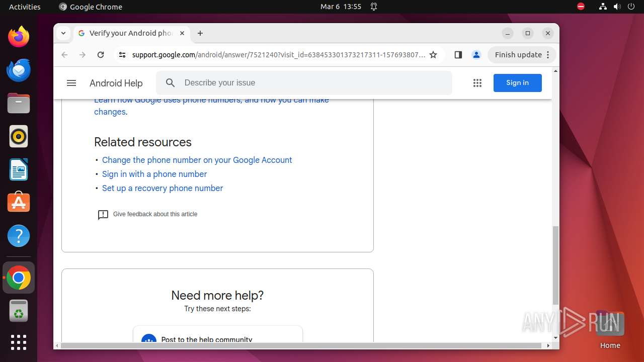Screen dimensions: 644x362
Task: Click the notification bell in top bar
Action: coord(374,7)
